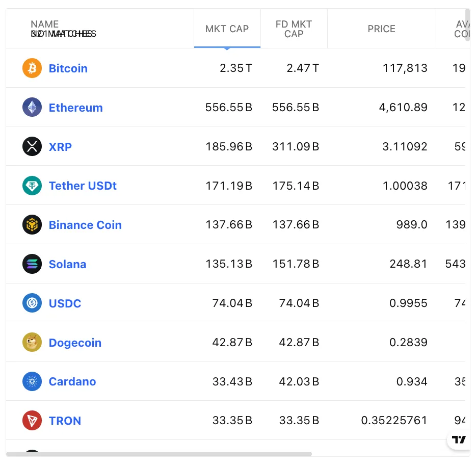Screen dimensions: 476x465
Task: Sort by the PRICE column header
Action: pyautogui.click(x=381, y=29)
